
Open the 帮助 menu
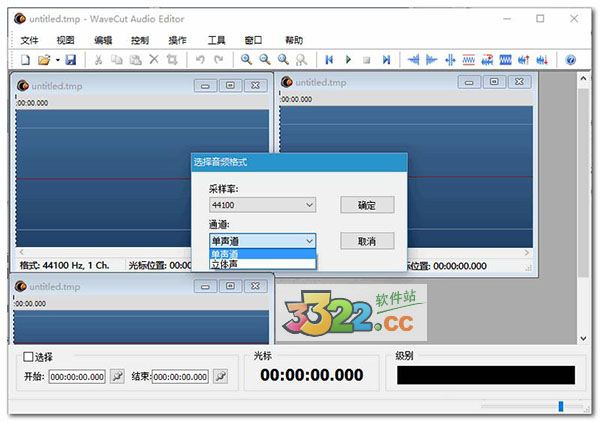click(294, 40)
